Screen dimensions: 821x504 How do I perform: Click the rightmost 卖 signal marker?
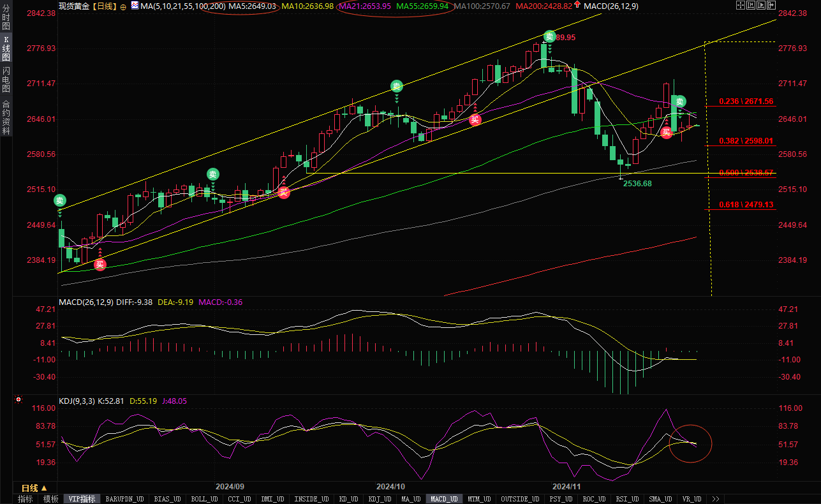tap(680, 101)
